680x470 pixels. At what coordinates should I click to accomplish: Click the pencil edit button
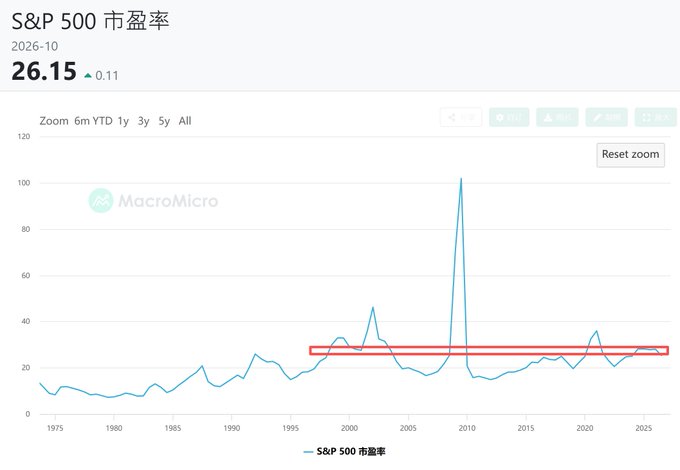[x=606, y=117]
